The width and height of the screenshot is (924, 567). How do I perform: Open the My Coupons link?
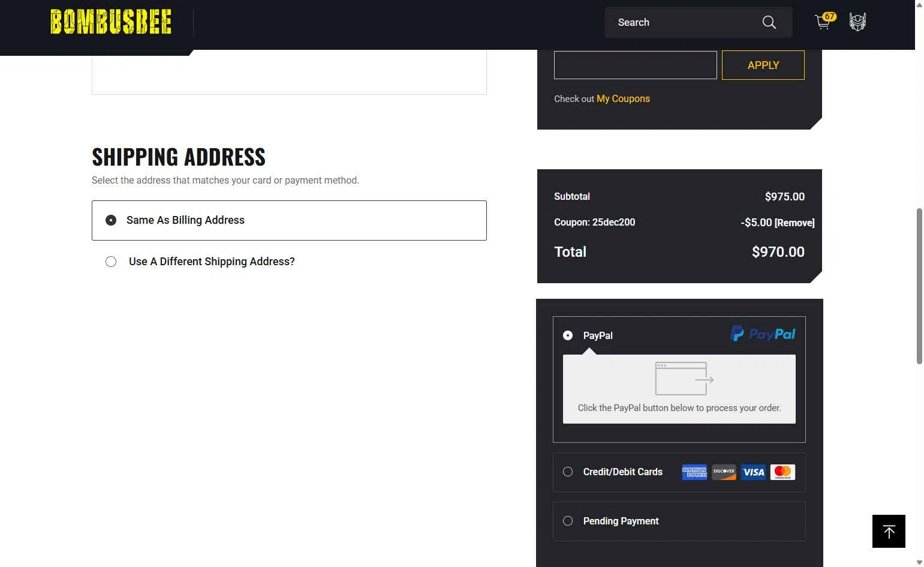coord(623,99)
